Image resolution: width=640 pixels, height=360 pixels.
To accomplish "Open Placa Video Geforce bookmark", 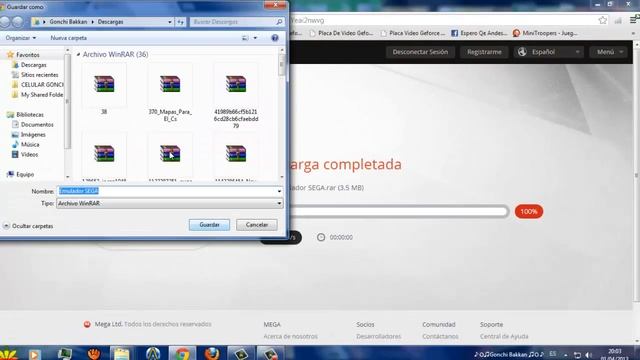I will click(x=413, y=33).
